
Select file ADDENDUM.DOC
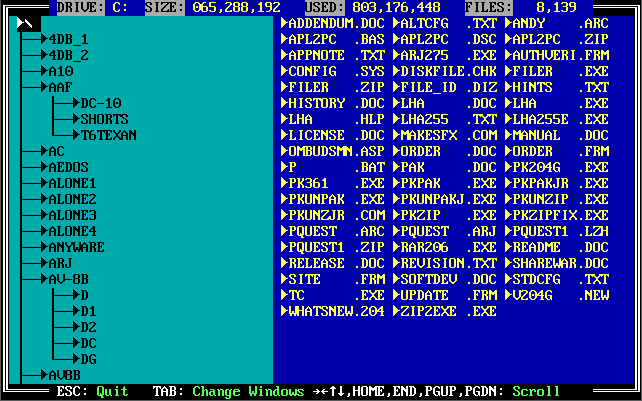click(x=333, y=23)
